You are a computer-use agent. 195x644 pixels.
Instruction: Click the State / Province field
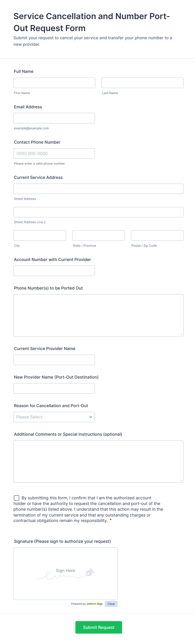[98, 235]
